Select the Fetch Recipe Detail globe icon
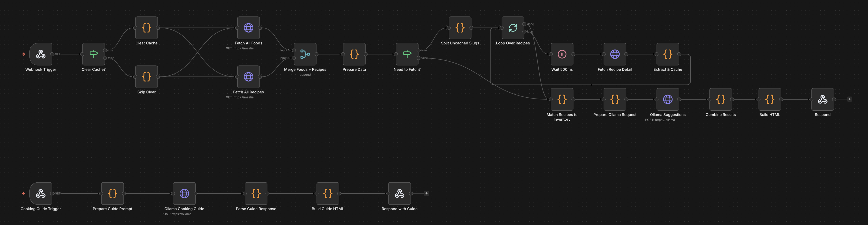Image resolution: width=868 pixels, height=225 pixels. click(x=615, y=54)
